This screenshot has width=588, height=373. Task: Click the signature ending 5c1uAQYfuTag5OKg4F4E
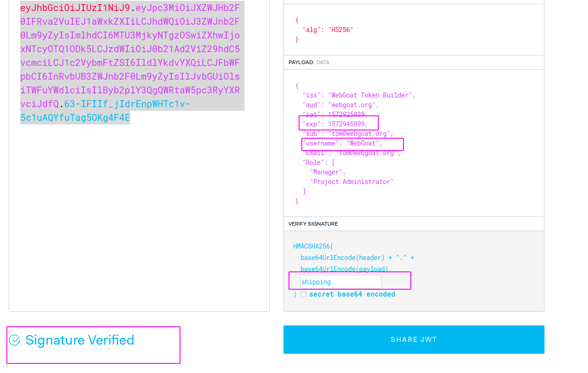[75, 118]
